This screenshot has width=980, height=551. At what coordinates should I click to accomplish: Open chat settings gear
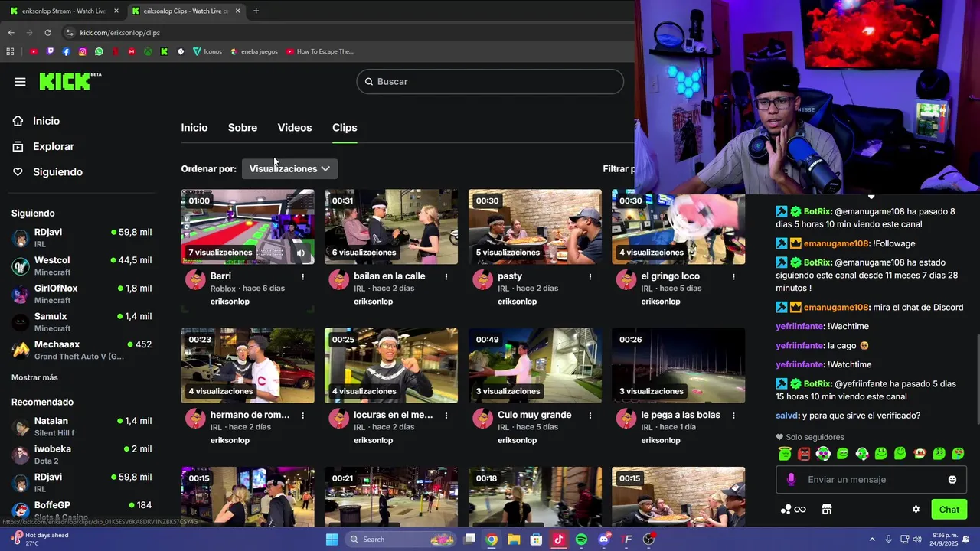tap(916, 510)
